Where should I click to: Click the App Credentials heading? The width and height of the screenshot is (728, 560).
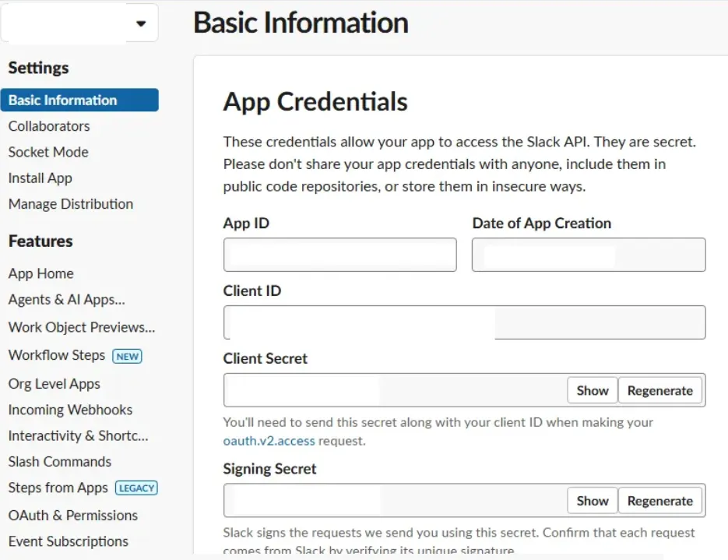(315, 102)
